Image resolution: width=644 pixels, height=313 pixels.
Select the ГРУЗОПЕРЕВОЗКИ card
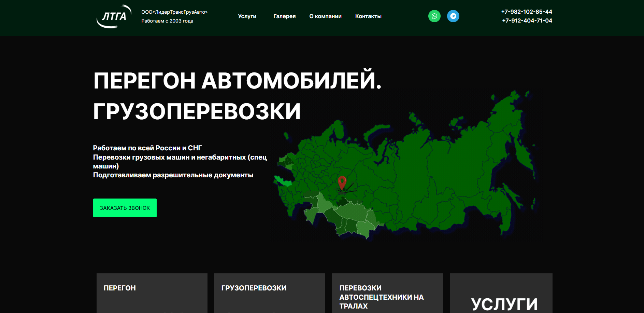pyautogui.click(x=269, y=293)
